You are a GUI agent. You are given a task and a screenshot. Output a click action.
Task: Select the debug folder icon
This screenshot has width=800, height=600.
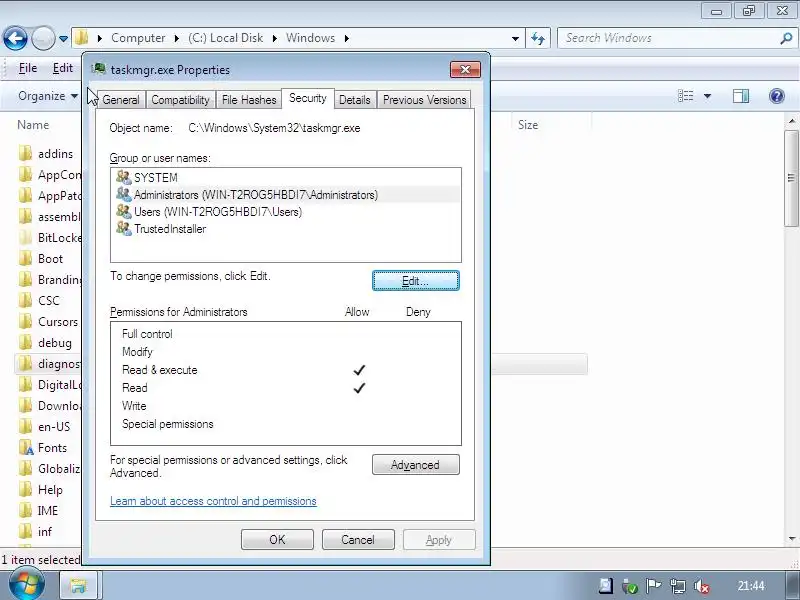[x=26, y=342]
